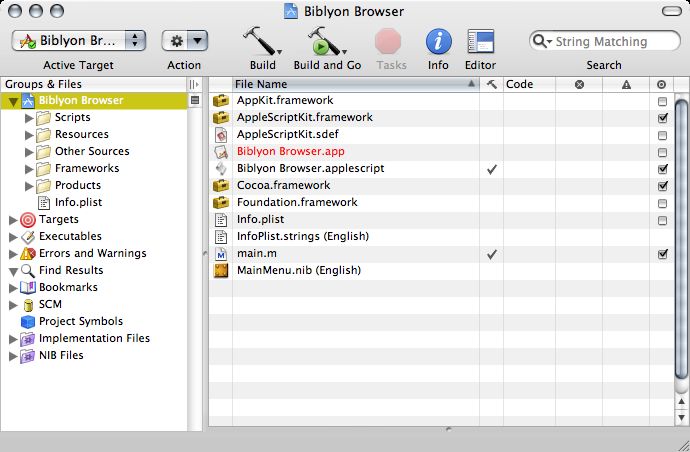Expand the Frameworks folder
This screenshot has height=452, width=690.
pyautogui.click(x=29, y=168)
